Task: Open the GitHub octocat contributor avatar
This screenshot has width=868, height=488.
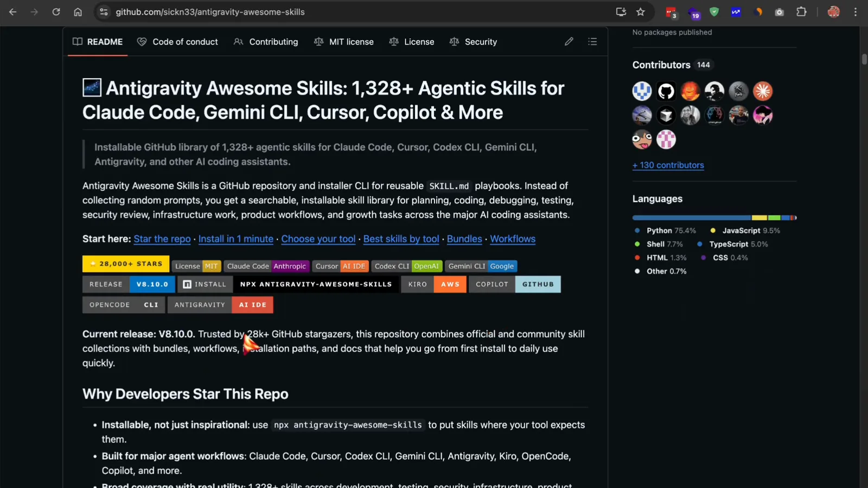Action: click(666, 91)
